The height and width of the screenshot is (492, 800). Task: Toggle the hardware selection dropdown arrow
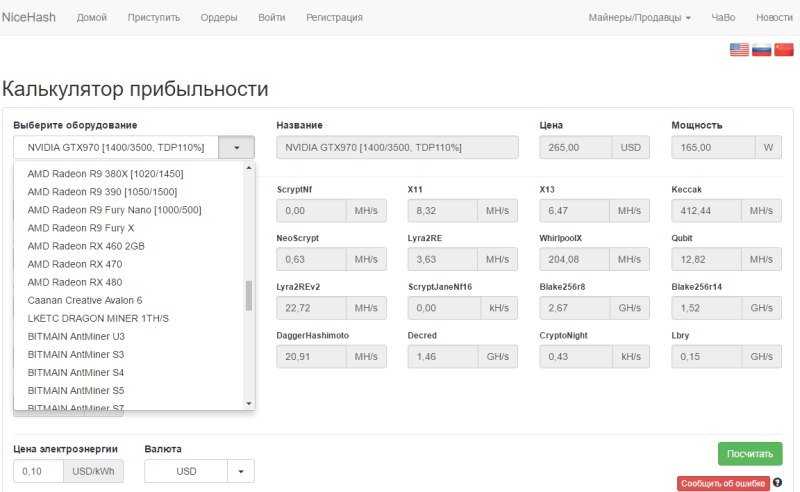[236, 147]
